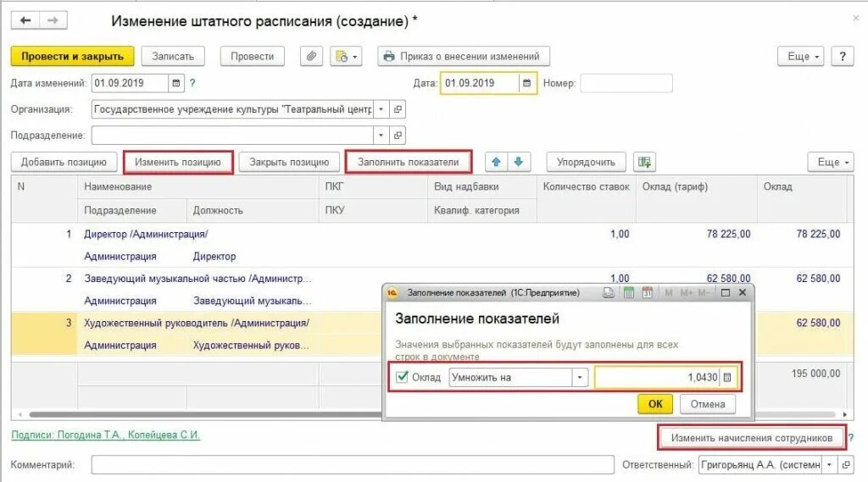Click the calendar icon in dialog title bar

[647, 293]
